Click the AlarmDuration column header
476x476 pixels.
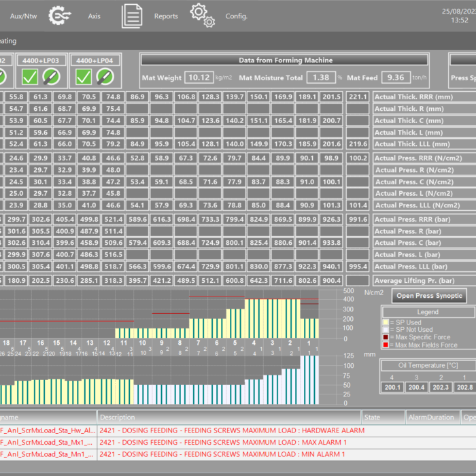tap(432, 417)
